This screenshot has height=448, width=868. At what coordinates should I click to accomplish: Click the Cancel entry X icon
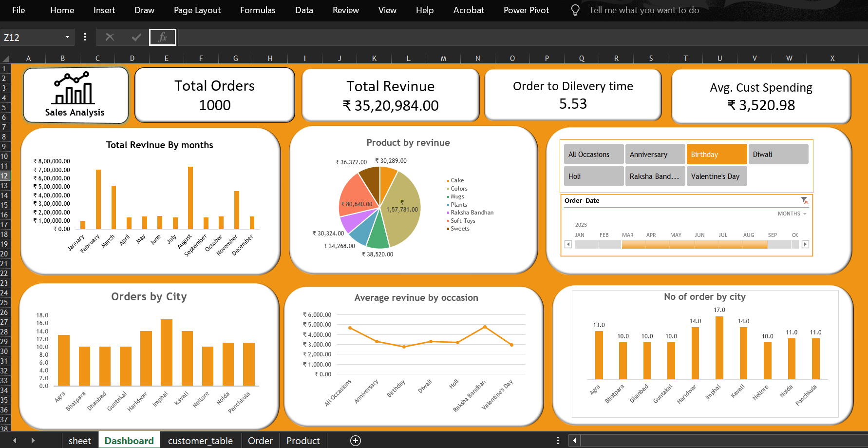(x=110, y=37)
